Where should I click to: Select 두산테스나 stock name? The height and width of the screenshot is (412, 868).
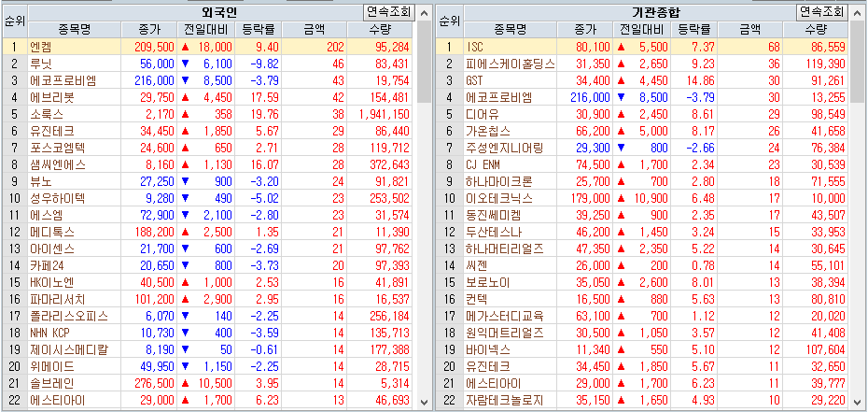point(493,232)
